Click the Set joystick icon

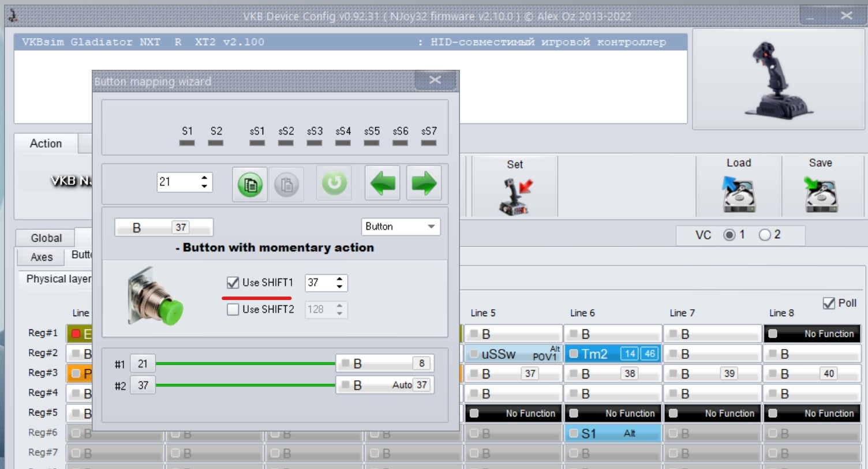coord(515,196)
